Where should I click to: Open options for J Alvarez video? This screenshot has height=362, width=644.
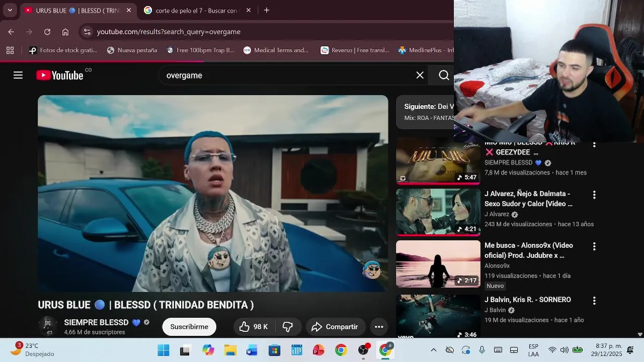coord(594,195)
